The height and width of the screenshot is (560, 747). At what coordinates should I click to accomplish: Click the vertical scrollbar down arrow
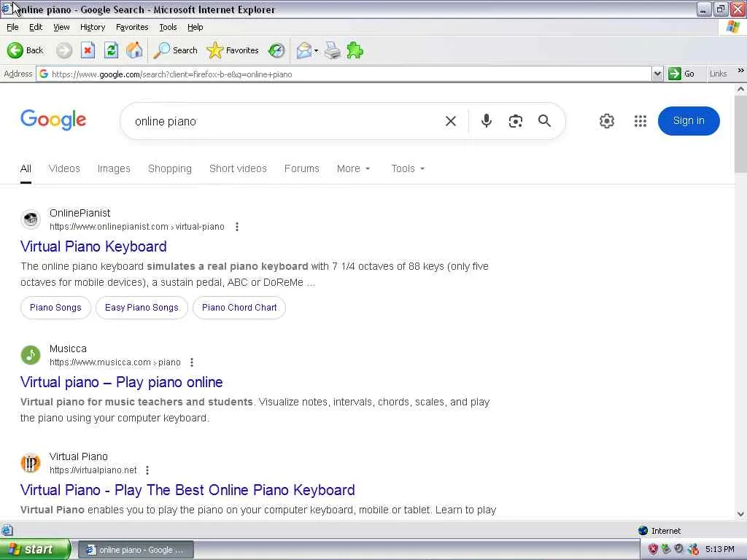[x=740, y=514]
